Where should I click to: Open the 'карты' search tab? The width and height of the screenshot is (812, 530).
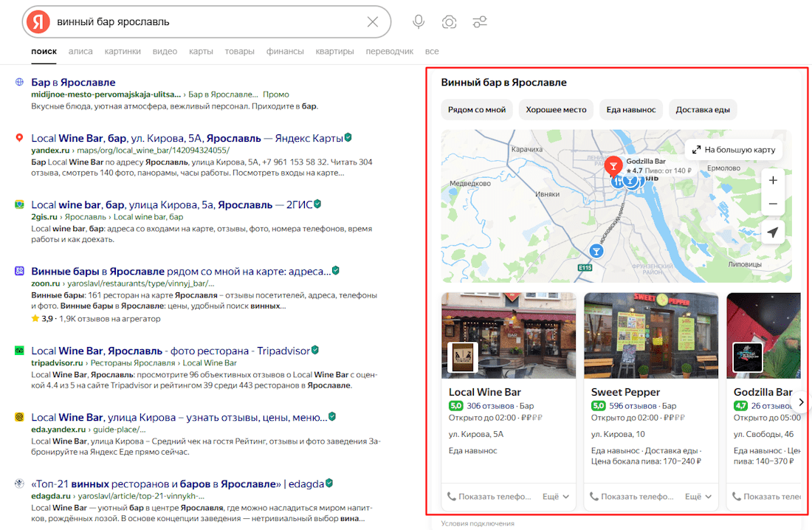[201, 52]
